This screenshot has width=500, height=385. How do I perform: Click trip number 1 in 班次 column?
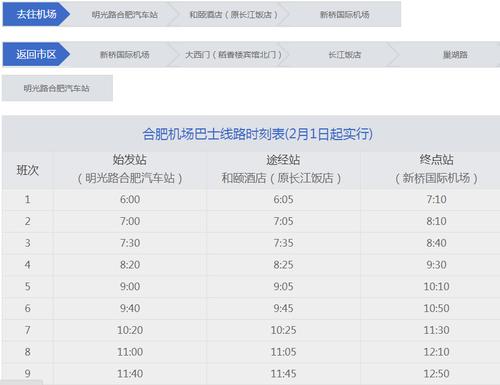pyautogui.click(x=28, y=199)
